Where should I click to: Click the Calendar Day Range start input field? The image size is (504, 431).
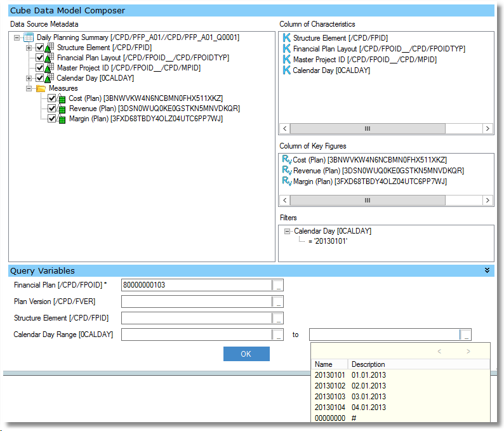click(197, 335)
